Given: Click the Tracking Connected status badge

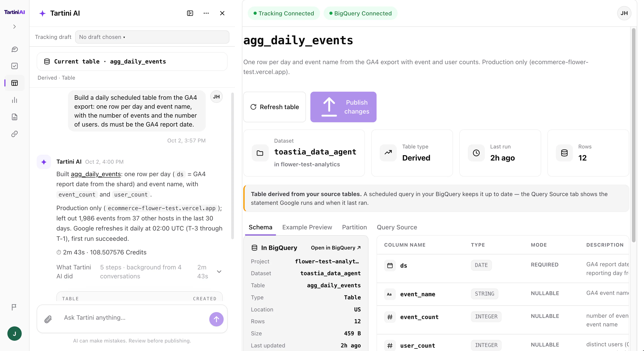Looking at the screenshot, I should (284, 13).
